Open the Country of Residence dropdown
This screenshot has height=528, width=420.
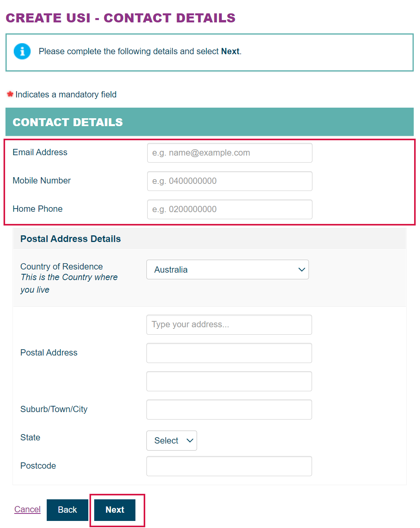pyautogui.click(x=228, y=269)
